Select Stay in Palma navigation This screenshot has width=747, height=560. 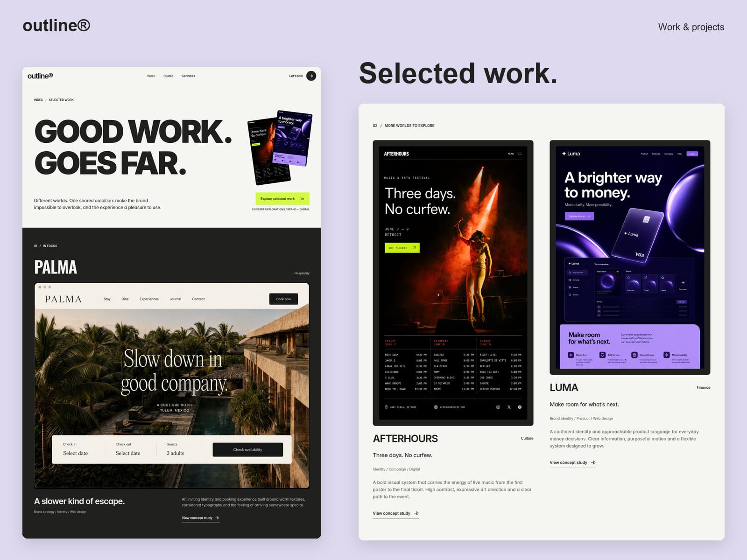click(107, 299)
